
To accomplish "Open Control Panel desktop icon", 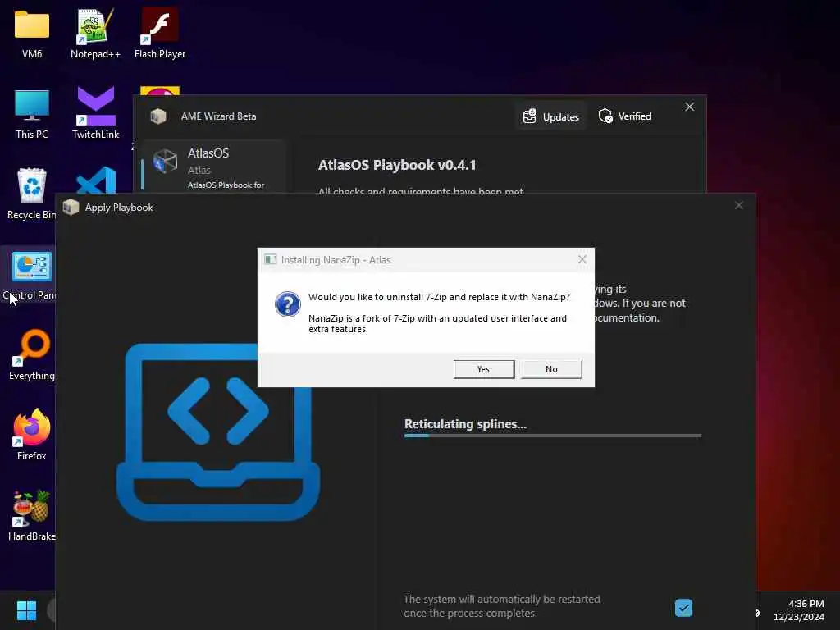I will coord(30,276).
